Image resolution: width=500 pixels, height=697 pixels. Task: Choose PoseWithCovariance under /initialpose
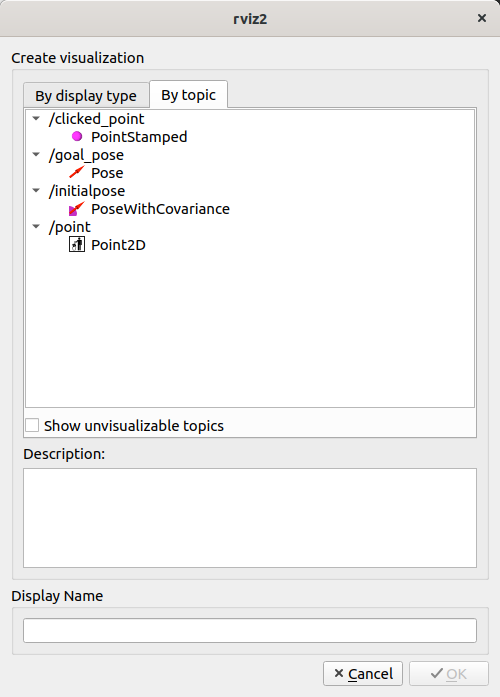[x=160, y=209]
